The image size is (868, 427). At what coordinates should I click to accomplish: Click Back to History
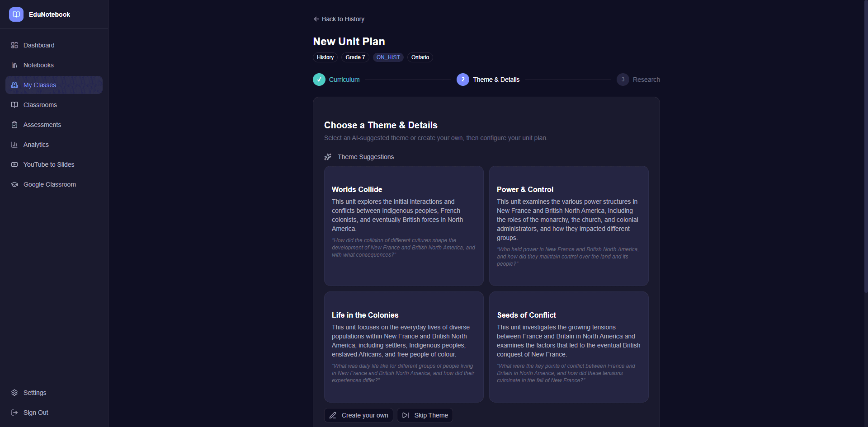(339, 19)
